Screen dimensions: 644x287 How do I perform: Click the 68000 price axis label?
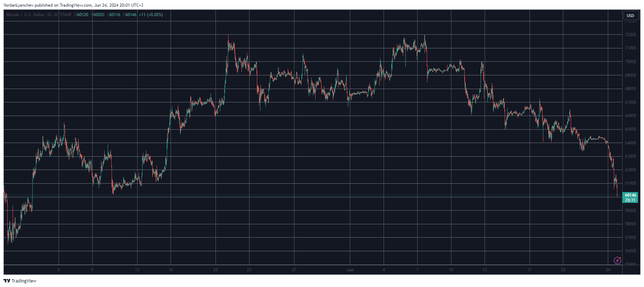630,89
